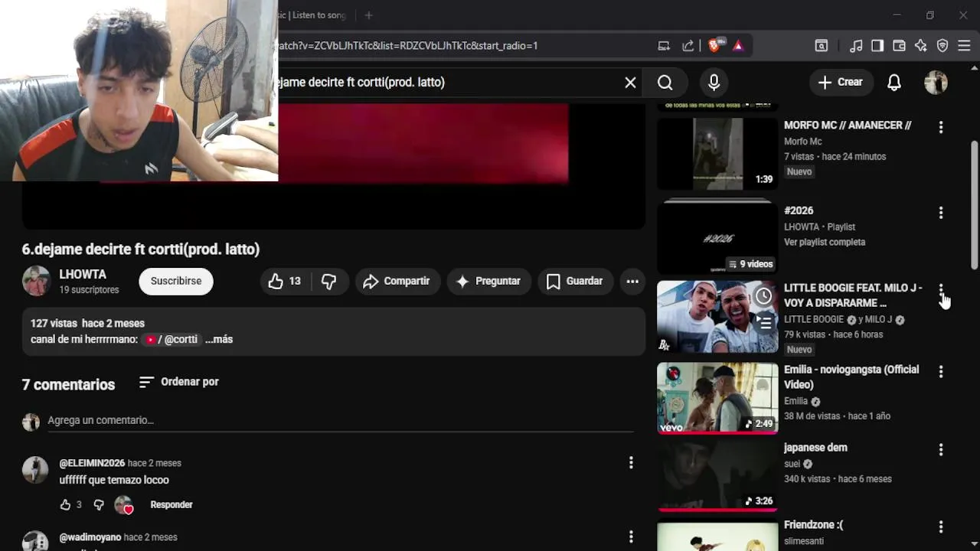
Task: Open the Brave VPN shield icon
Action: [942, 46]
